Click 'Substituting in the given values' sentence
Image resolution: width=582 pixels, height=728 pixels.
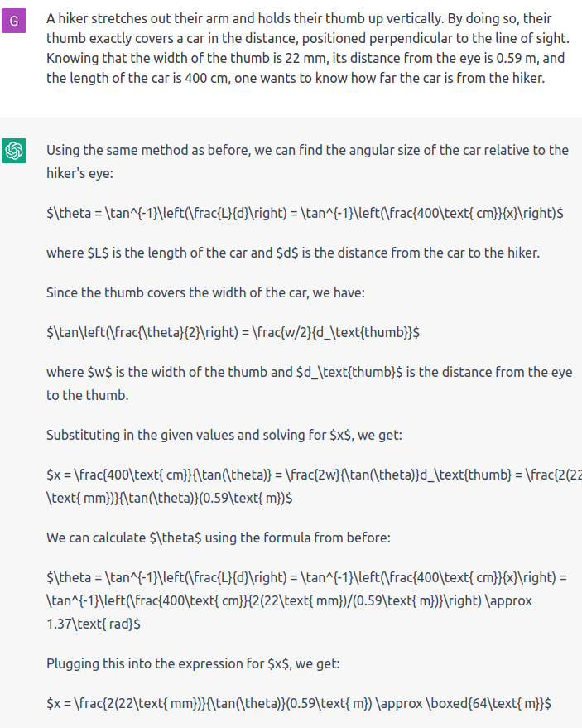224,435
